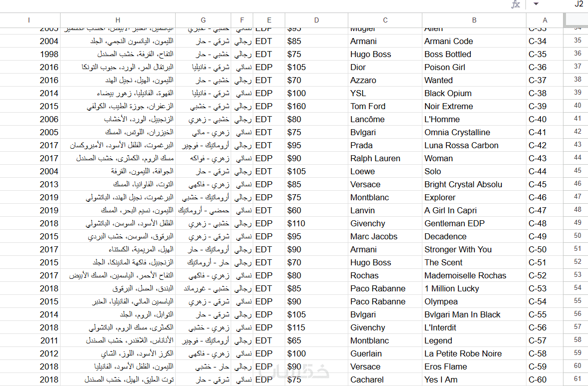Image resolution: width=588 pixels, height=386 pixels.
Task: Click cell Stronger With You
Action: point(474,249)
